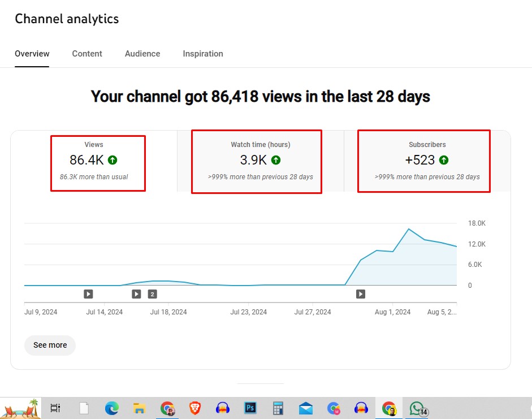Click the See more button
The height and width of the screenshot is (419, 532).
click(x=50, y=345)
